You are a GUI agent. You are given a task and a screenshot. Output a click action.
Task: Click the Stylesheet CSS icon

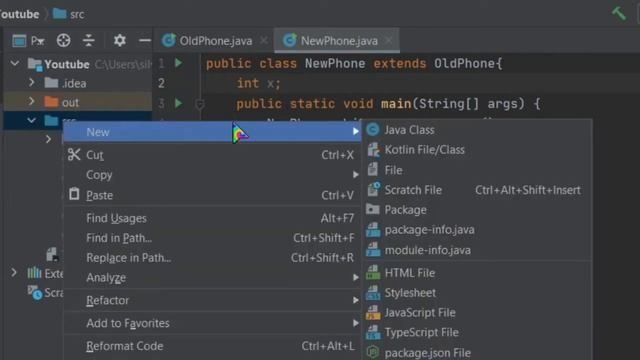[x=373, y=292]
